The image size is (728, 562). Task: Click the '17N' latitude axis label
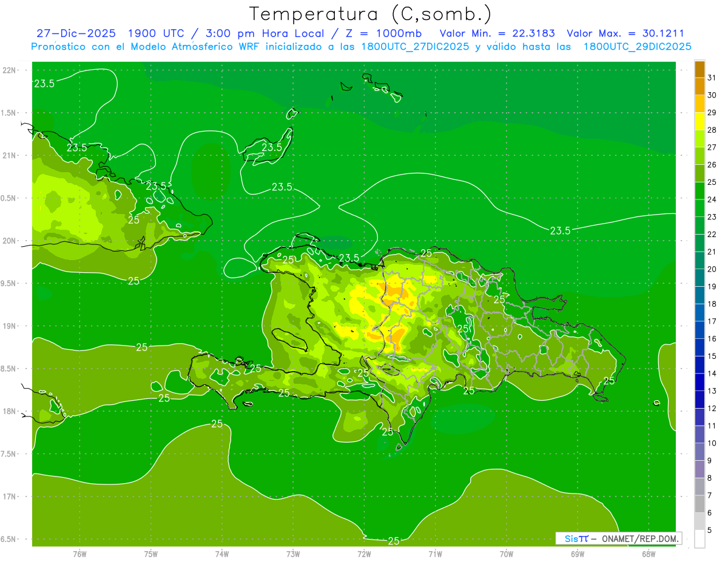pyautogui.click(x=10, y=497)
